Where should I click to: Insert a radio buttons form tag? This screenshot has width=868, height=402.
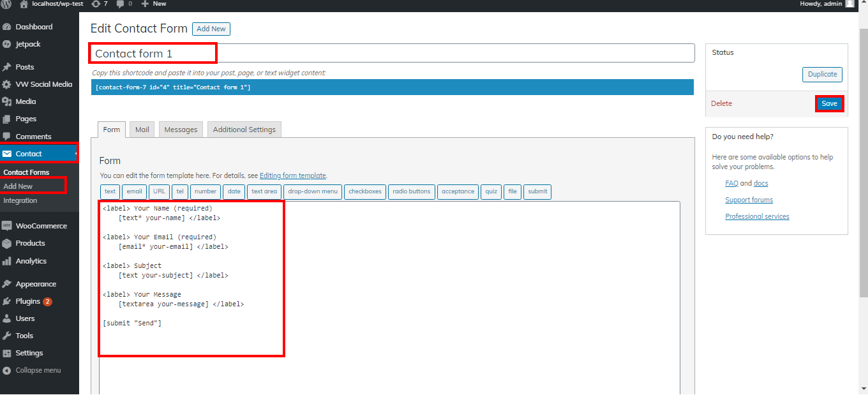pos(411,191)
